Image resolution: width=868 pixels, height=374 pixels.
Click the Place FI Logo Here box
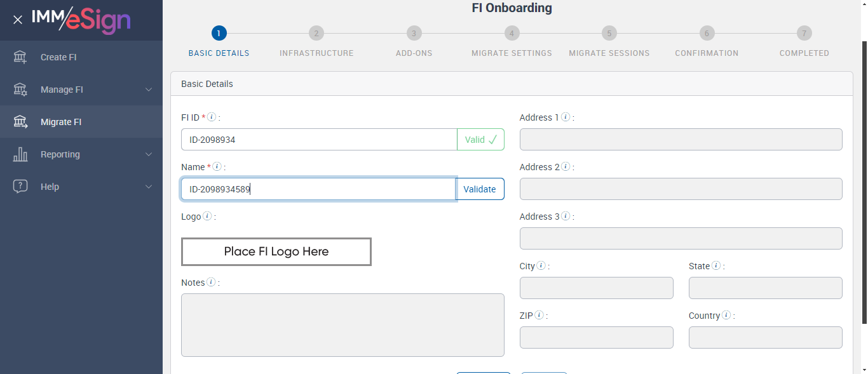pos(276,251)
